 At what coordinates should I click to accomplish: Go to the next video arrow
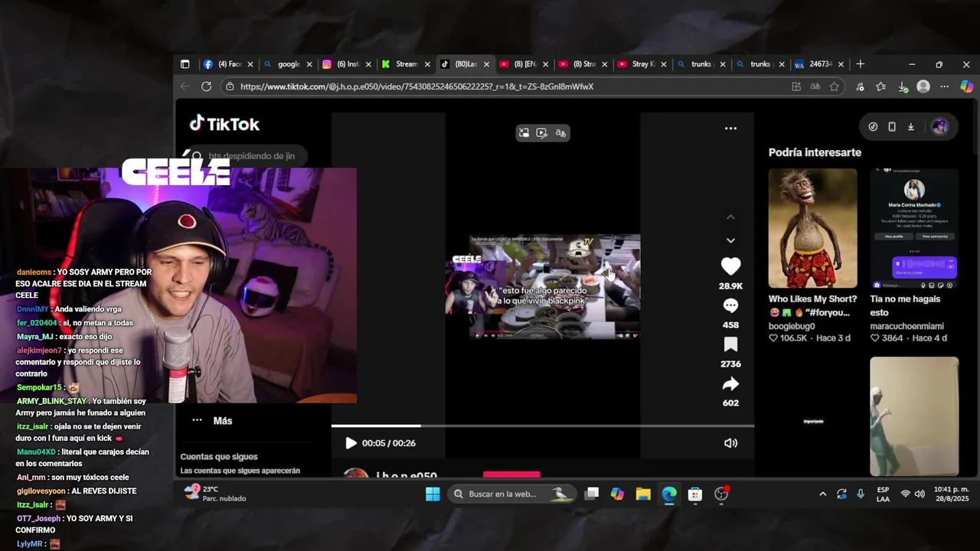[730, 240]
